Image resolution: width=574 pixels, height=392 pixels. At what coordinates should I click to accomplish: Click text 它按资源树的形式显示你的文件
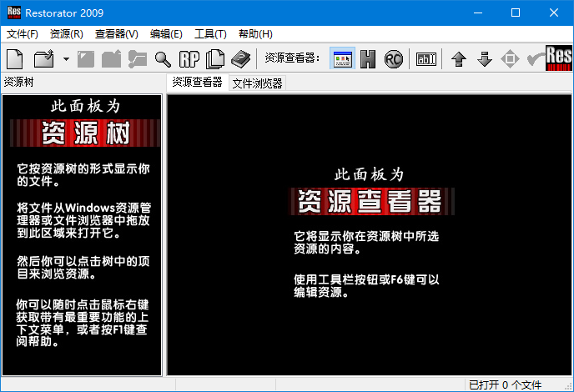(x=83, y=175)
